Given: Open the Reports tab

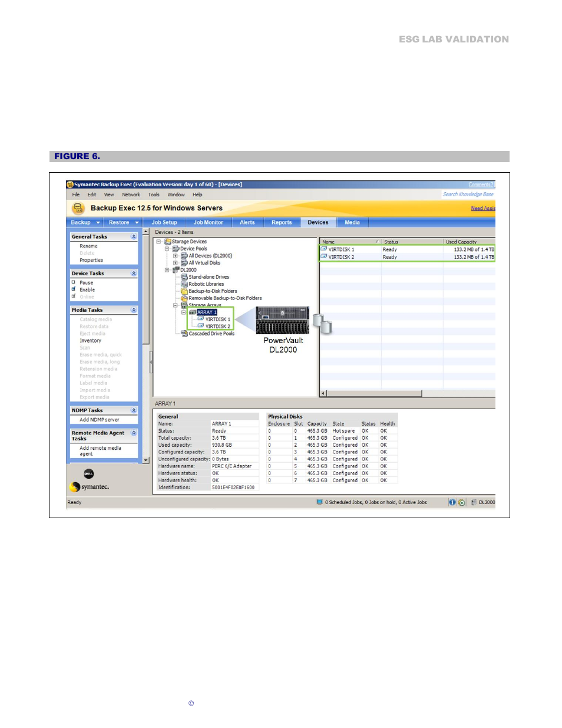Looking at the screenshot, I should [282, 223].
